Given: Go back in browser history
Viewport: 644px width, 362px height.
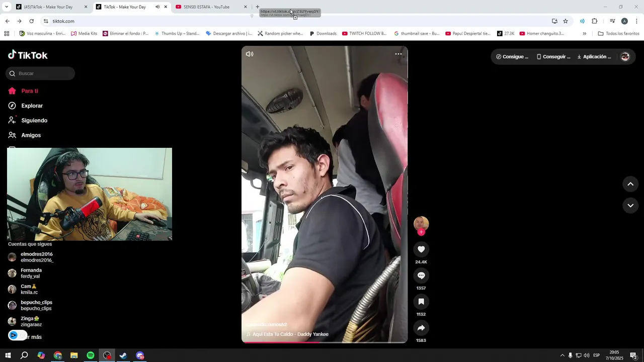Looking at the screenshot, I should pyautogui.click(x=7, y=21).
